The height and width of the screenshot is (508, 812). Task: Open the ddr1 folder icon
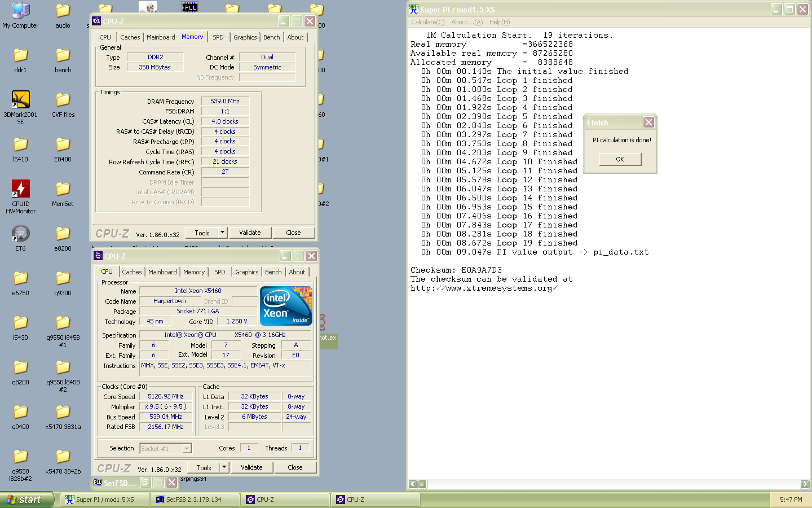coord(20,60)
